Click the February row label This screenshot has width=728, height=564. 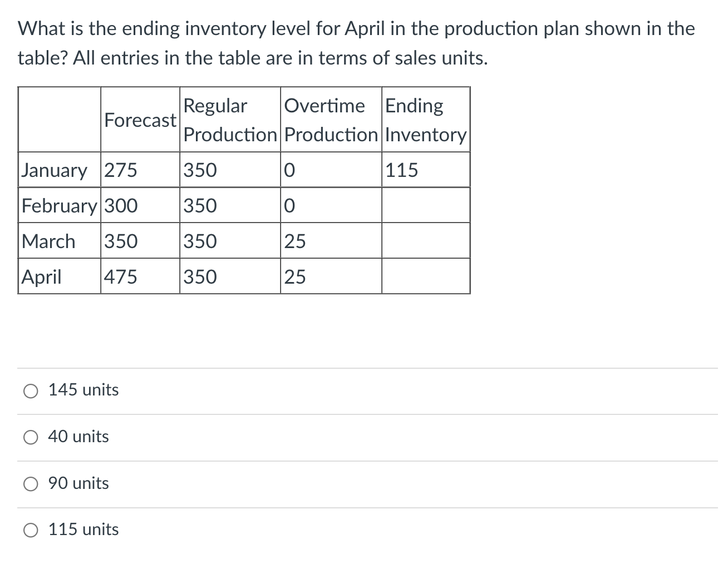58,206
